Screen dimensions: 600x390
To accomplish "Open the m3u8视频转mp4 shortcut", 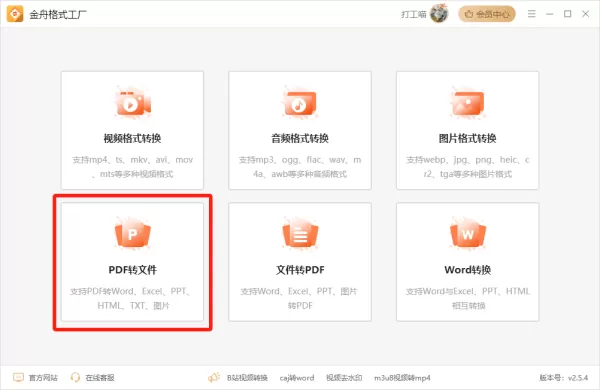I will click(402, 378).
